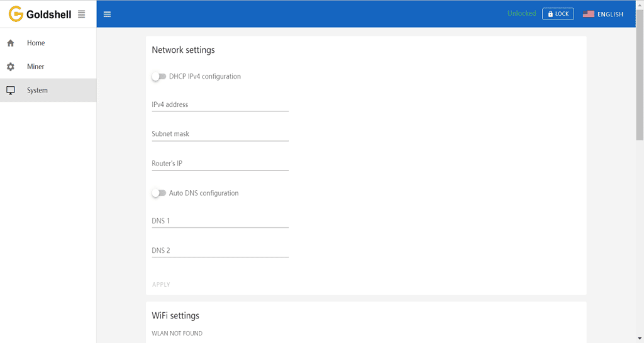Click the IPv4 address field
The width and height of the screenshot is (644, 343).
coord(220,104)
